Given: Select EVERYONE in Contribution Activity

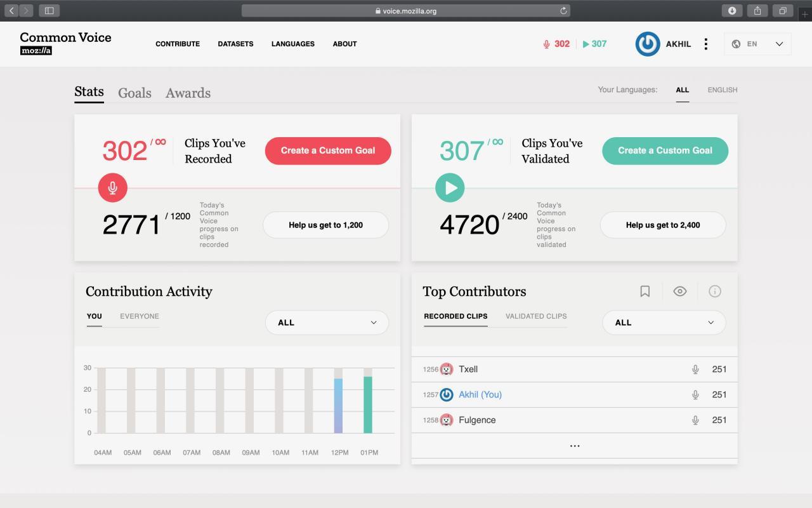Looking at the screenshot, I should [140, 316].
